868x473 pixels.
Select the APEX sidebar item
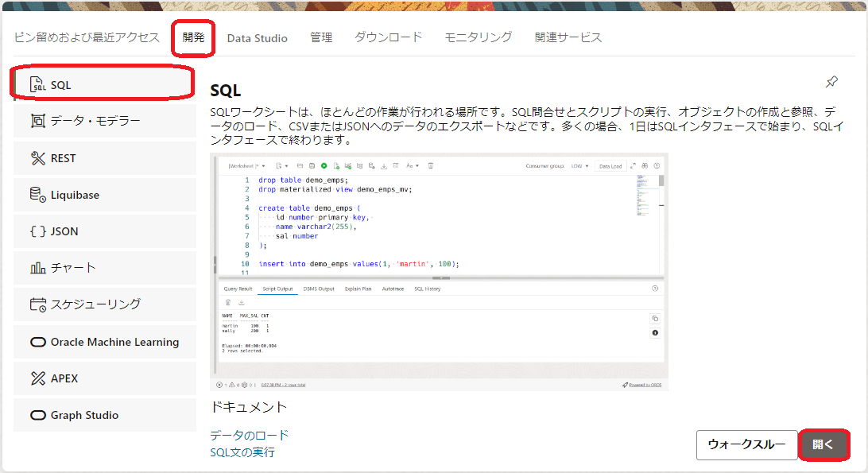[x=104, y=378]
